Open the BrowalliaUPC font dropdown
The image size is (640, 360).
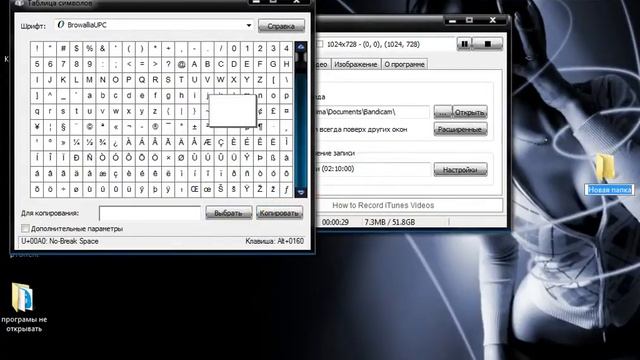[x=249, y=25]
